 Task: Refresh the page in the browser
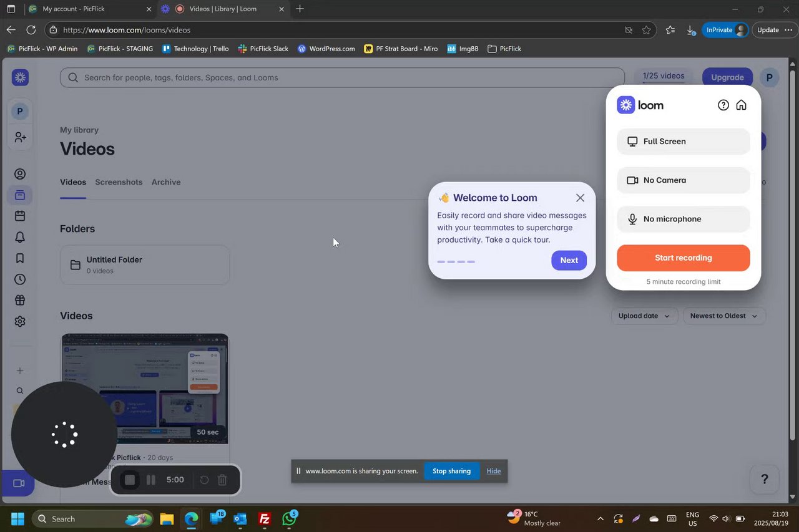tap(31, 30)
